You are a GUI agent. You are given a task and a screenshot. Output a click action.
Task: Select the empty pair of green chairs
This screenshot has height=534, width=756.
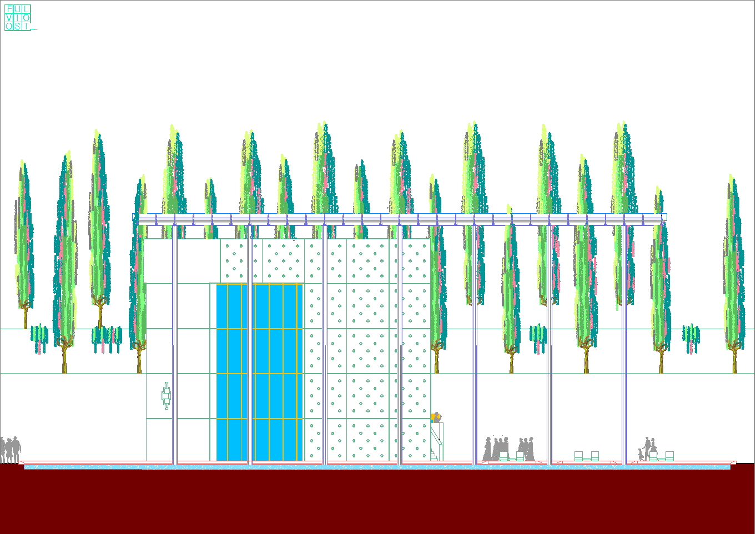586,456
